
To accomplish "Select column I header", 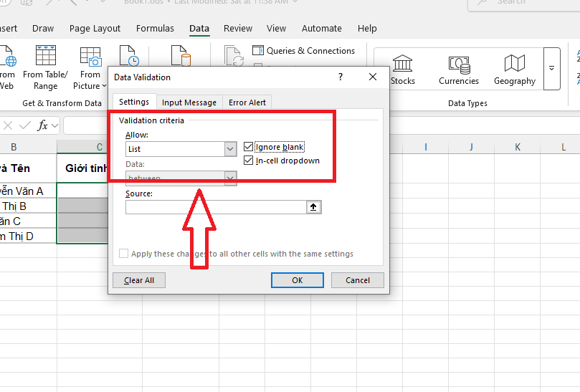I will tap(425, 147).
